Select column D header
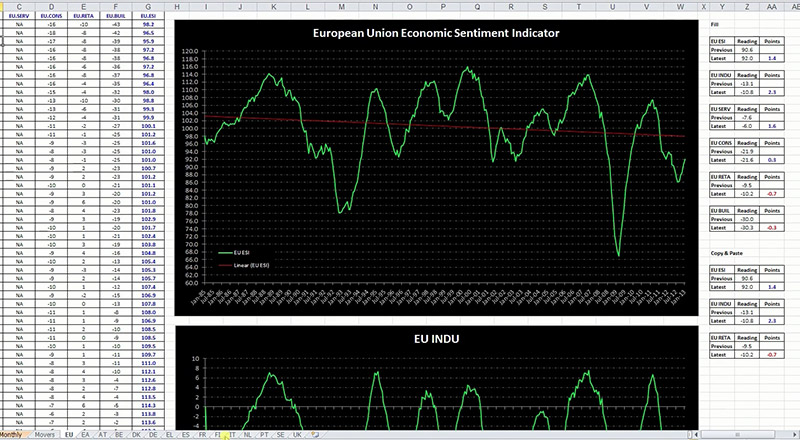Screen dimensions: 800x440 pyautogui.click(x=52, y=7)
